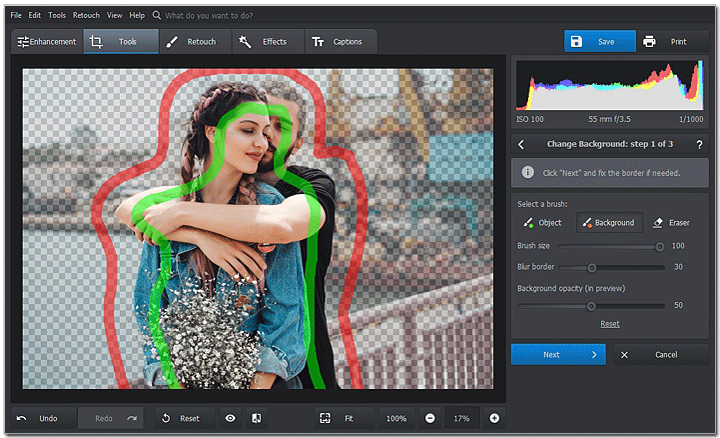The image size is (720, 438).
Task: Click the photo canvas of the couple
Action: pos(258,229)
